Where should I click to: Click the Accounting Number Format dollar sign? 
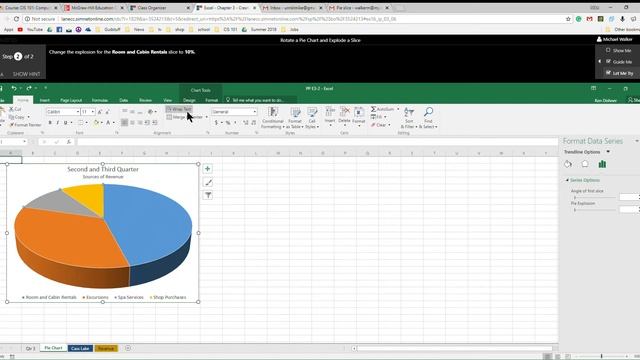pyautogui.click(x=216, y=122)
